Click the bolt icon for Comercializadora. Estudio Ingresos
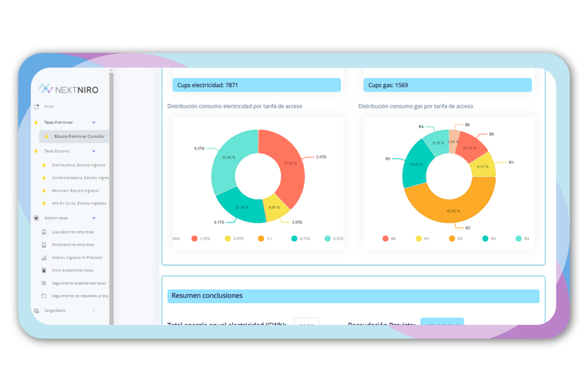 (44, 178)
